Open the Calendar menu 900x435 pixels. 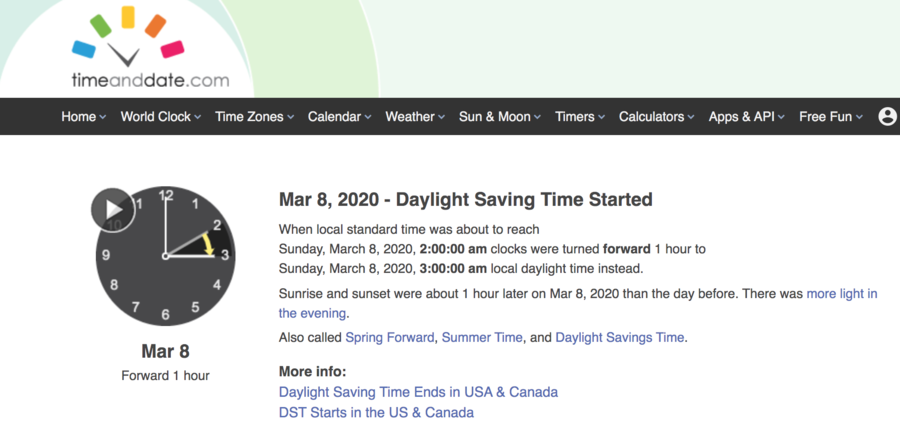339,116
